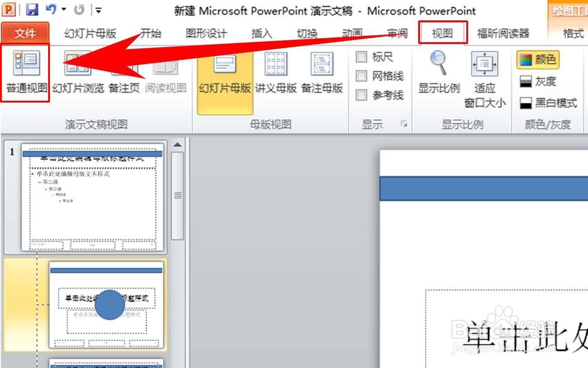Switch to Normal view (普通视图)
The width and height of the screenshot is (588, 368).
(x=25, y=73)
